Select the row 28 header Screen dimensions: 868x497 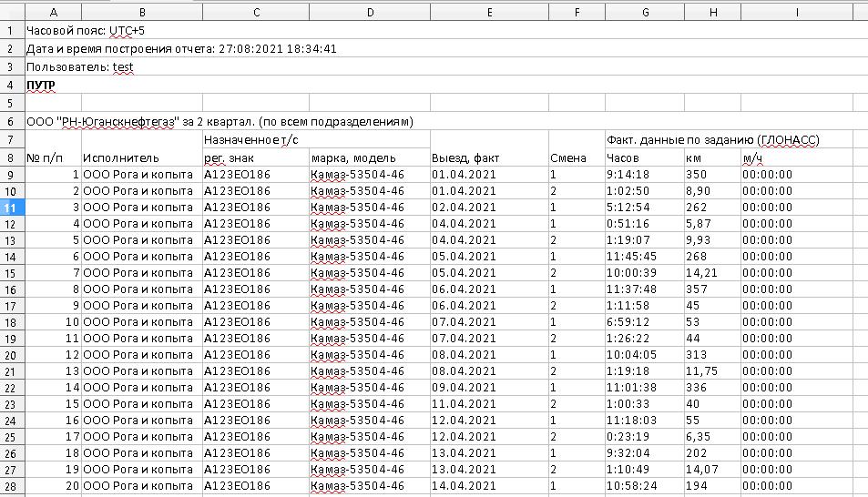click(x=12, y=485)
